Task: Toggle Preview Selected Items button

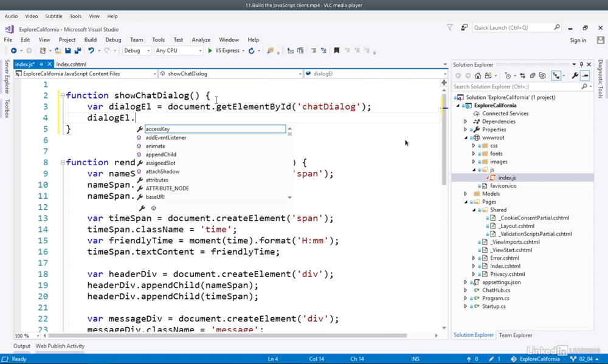Action: (585, 76)
